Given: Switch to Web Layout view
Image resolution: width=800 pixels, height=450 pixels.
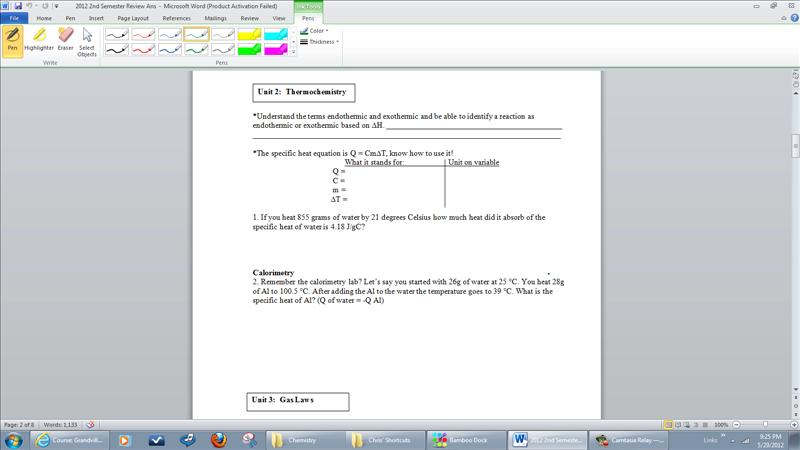Looking at the screenshot, I should pos(687,424).
